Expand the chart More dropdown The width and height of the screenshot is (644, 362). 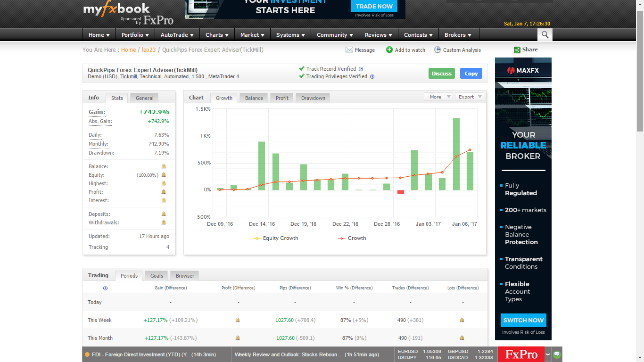point(438,97)
